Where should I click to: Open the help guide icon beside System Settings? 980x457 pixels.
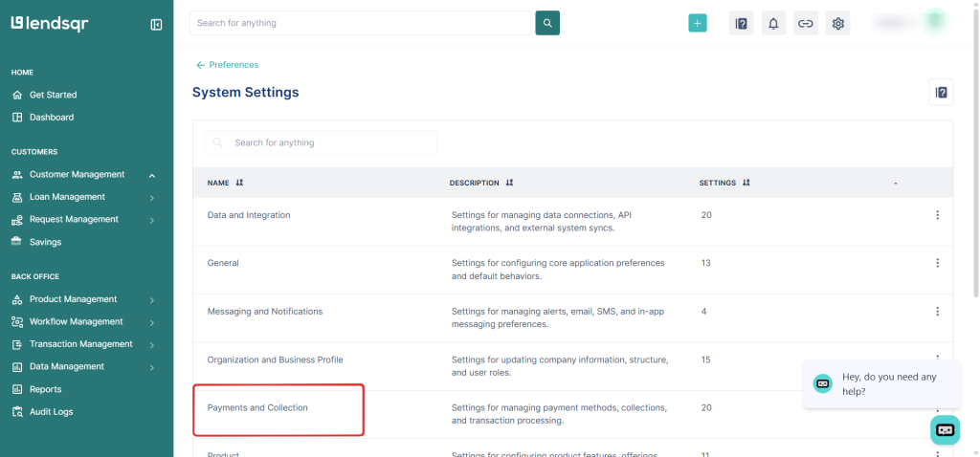coord(941,92)
